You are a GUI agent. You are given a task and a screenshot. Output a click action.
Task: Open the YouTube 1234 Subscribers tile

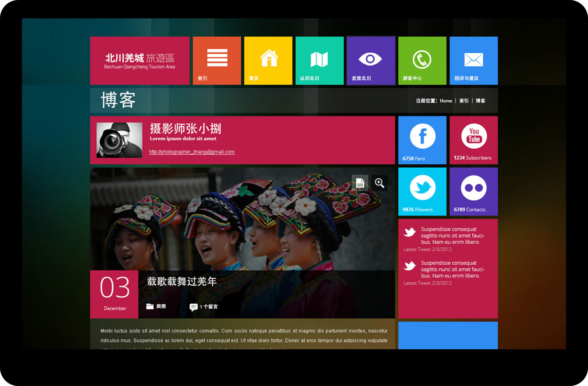click(x=473, y=140)
